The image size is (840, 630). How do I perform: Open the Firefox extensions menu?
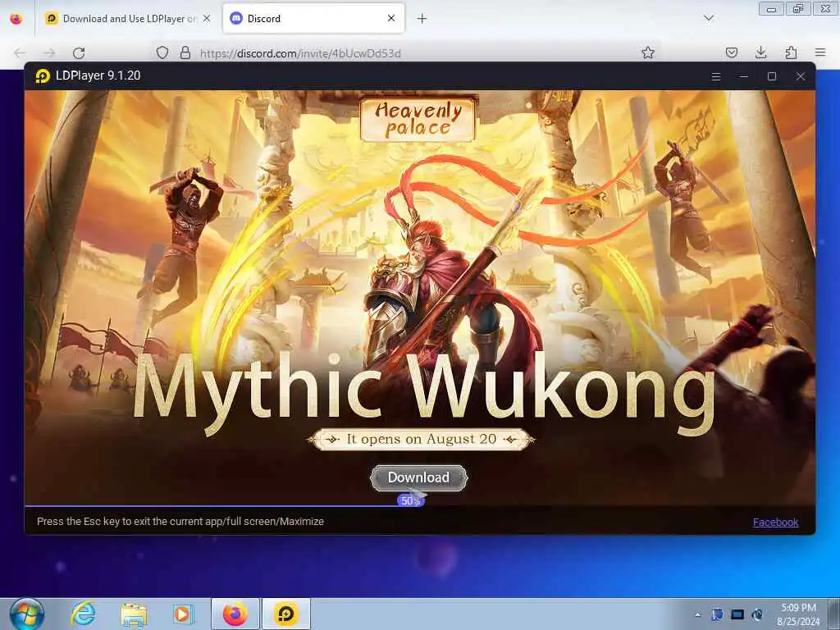coord(791,52)
